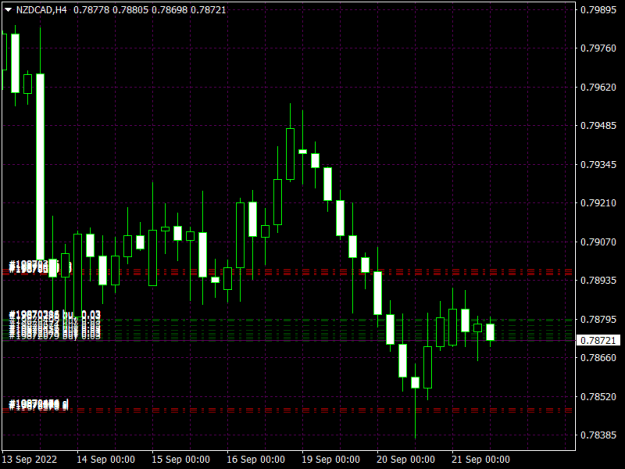
Task: Click the 0.78385 price scale label
Action: [x=598, y=435]
